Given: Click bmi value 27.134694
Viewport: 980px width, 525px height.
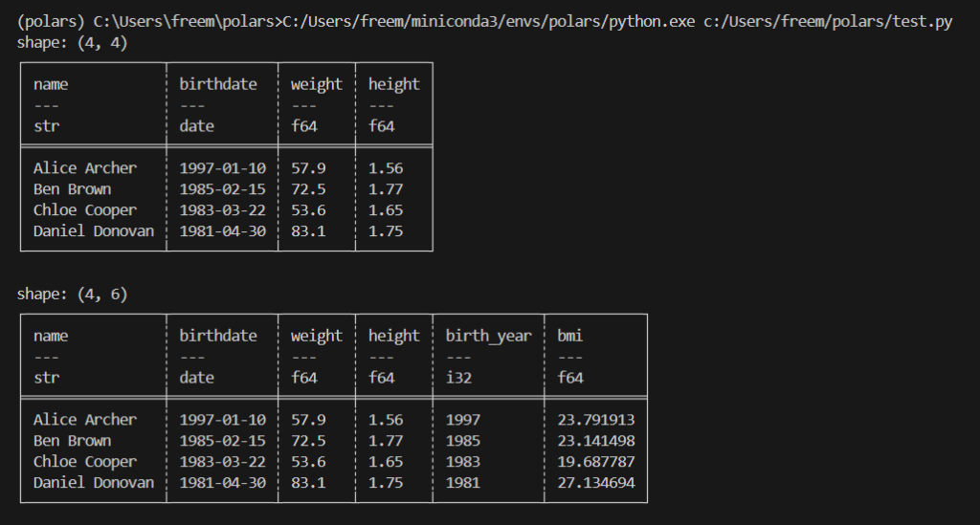Looking at the screenshot, I should (596, 483).
